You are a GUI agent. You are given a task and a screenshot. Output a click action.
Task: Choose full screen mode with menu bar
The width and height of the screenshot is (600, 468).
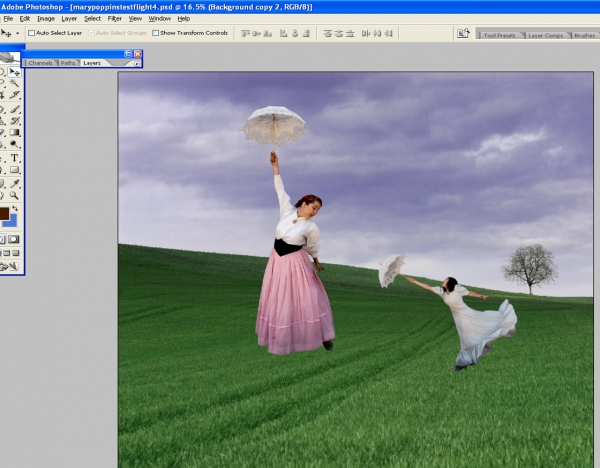7,253
